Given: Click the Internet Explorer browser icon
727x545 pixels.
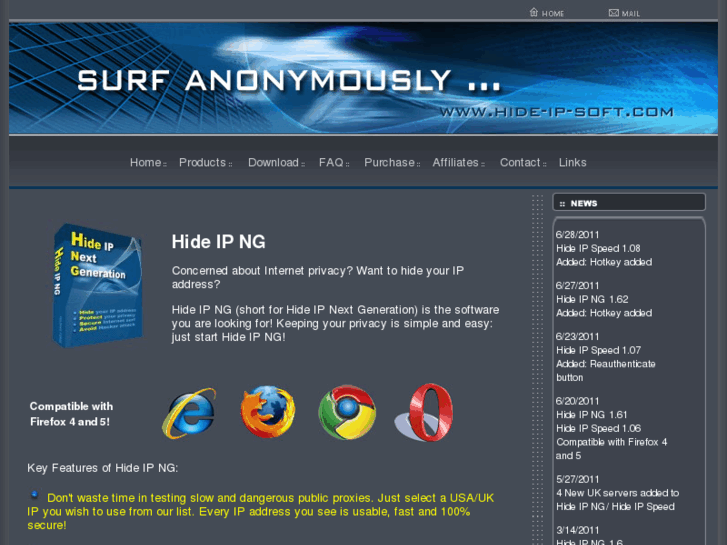Looking at the screenshot, I should (x=189, y=413).
